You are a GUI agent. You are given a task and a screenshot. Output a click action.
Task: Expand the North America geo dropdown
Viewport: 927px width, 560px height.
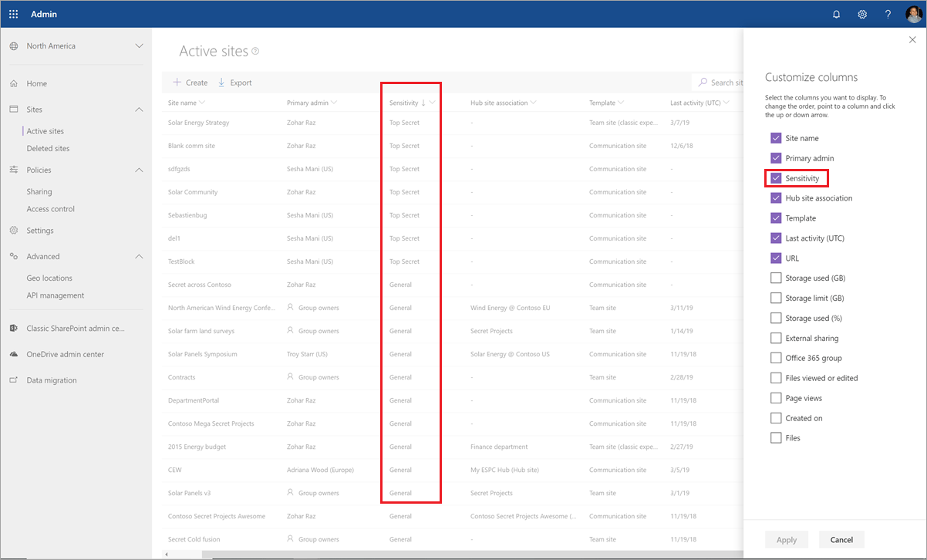[139, 46]
